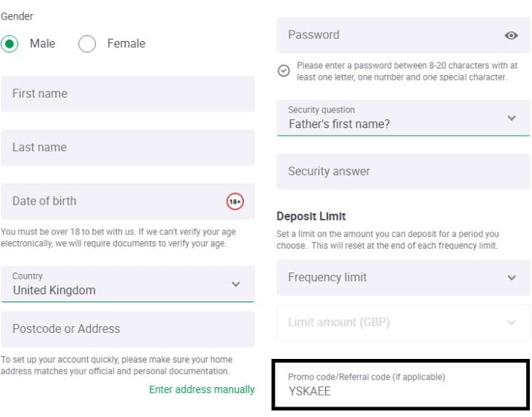Screen dimensions: 532x417
Task: Open the Country dropdown chevron
Action: tap(236, 284)
